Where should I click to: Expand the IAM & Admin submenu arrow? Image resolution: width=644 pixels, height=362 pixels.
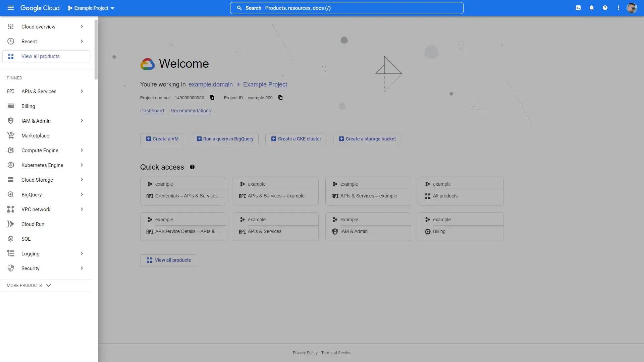click(82, 121)
